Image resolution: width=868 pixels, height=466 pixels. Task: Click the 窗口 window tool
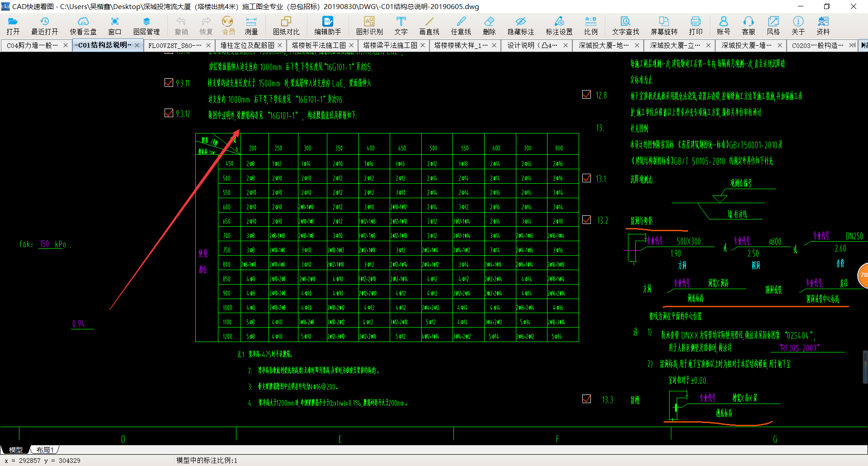[115, 26]
